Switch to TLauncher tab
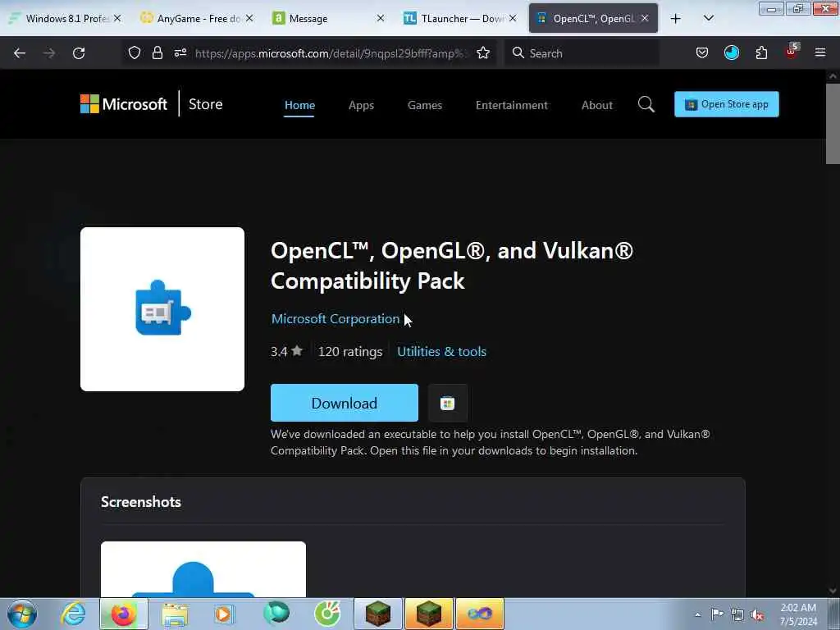 460,19
